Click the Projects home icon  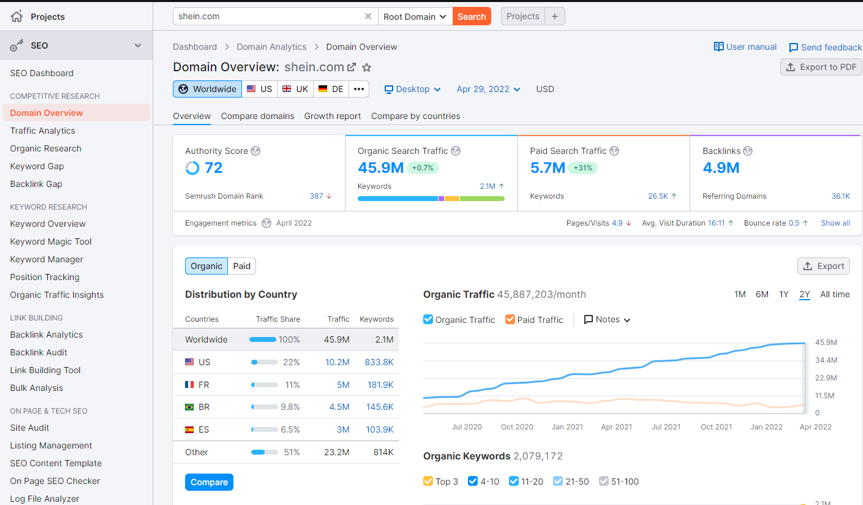coord(17,17)
